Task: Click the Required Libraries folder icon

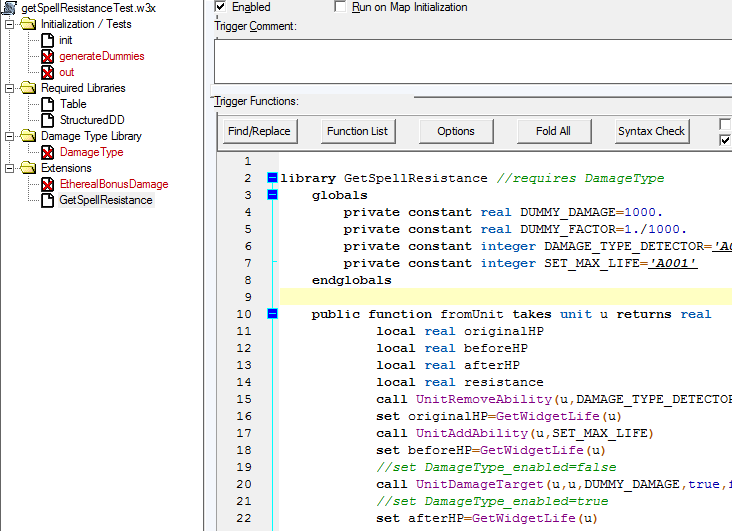Action: tap(28, 88)
